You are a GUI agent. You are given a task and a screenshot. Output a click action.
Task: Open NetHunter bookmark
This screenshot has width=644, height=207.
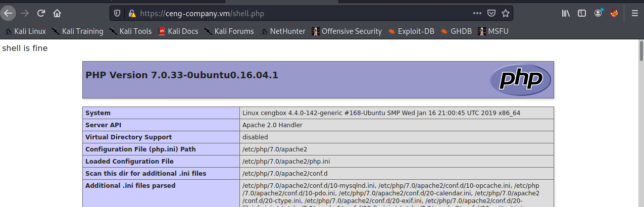tap(283, 31)
